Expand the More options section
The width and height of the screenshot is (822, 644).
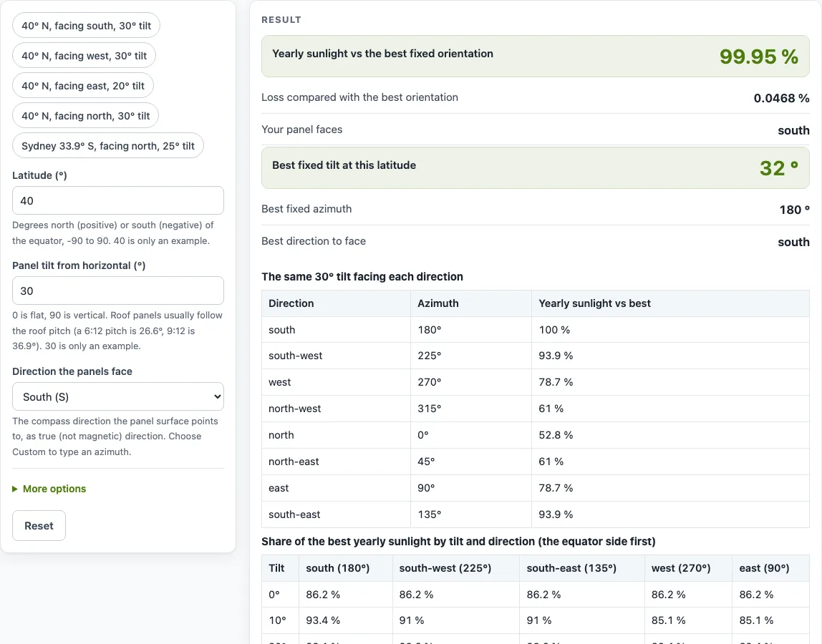pos(49,489)
